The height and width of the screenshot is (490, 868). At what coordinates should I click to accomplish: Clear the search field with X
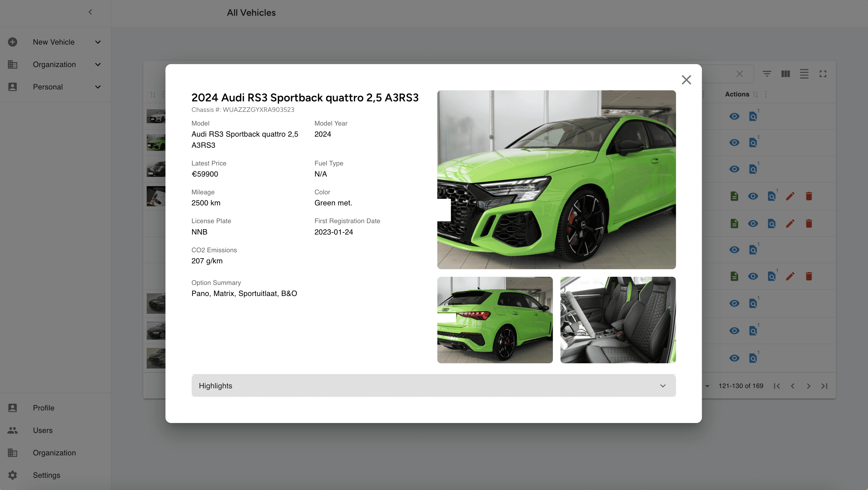(x=740, y=74)
